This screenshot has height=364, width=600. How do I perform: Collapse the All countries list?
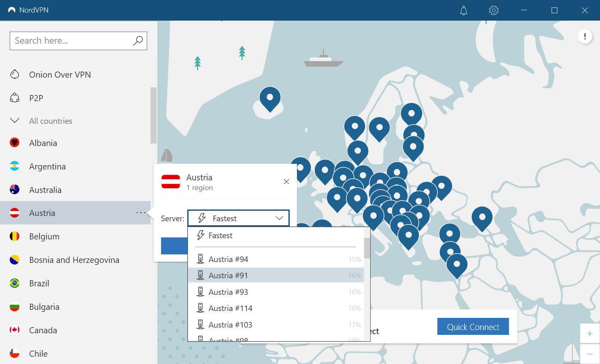point(15,120)
